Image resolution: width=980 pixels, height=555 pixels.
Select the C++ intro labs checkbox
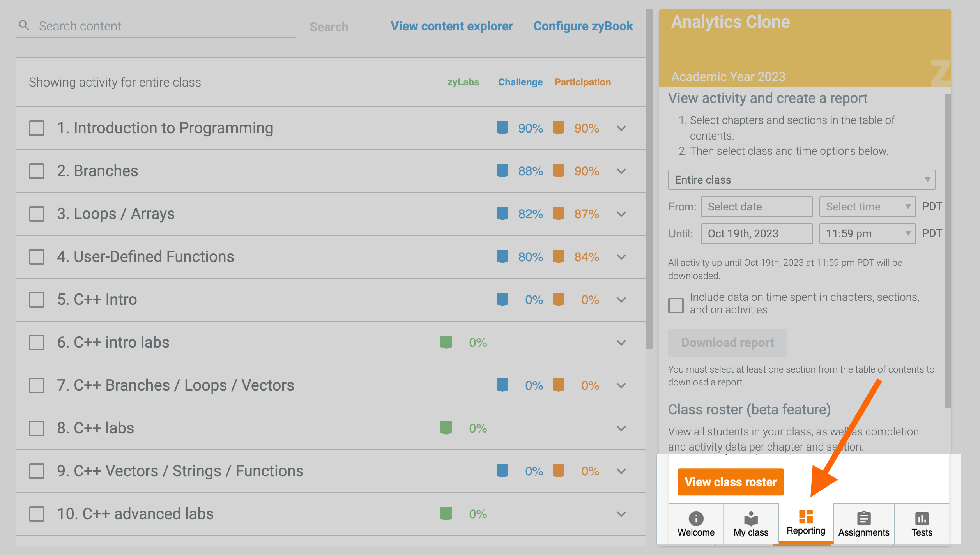point(37,343)
